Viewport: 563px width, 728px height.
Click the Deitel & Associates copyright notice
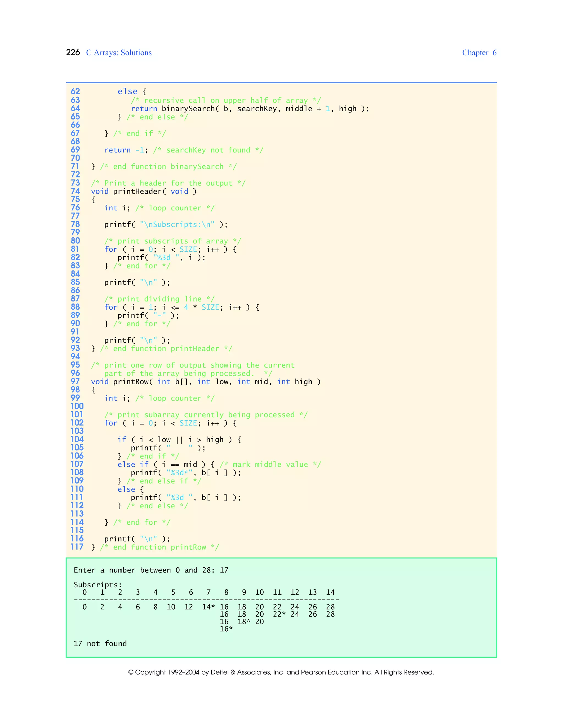(x=281, y=672)
